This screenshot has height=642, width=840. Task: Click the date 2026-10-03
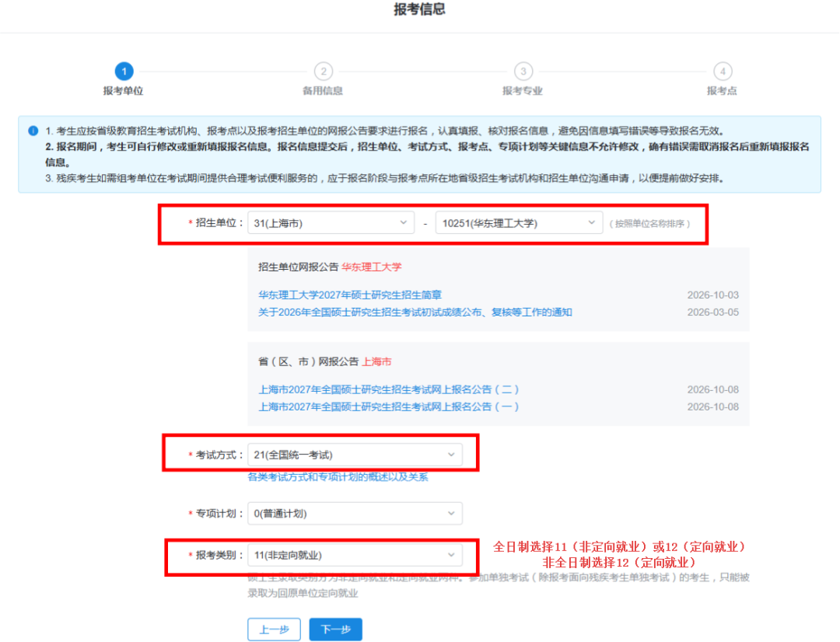pos(713,295)
